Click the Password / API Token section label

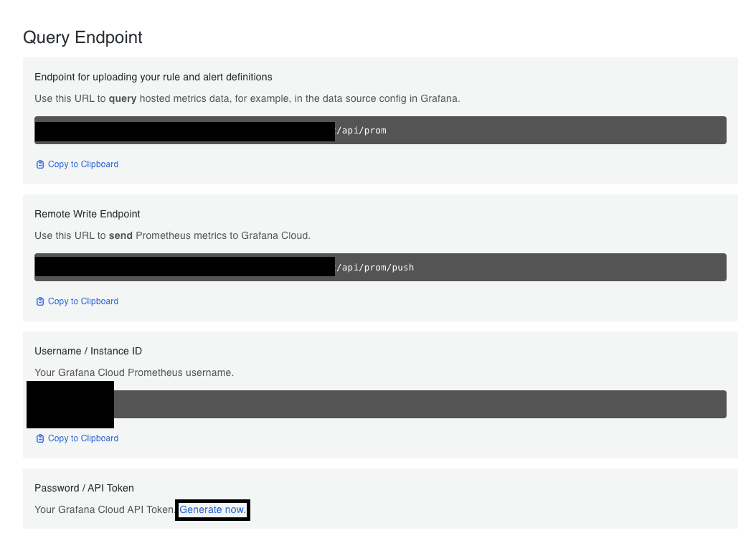[84, 488]
